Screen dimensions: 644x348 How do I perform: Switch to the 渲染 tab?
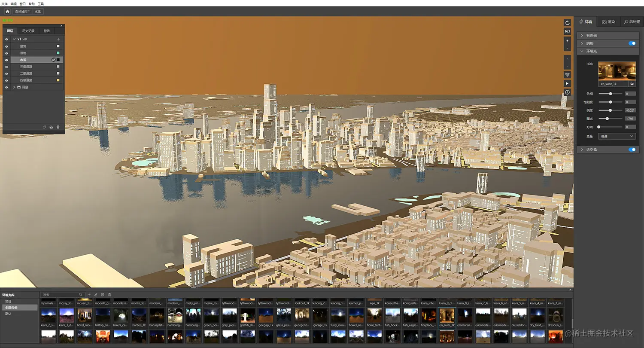608,21
